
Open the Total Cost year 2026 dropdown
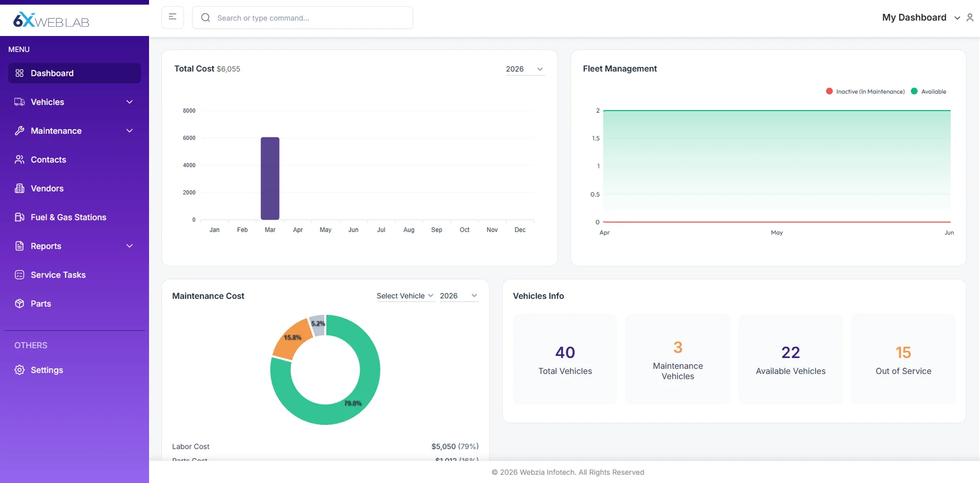pos(524,68)
